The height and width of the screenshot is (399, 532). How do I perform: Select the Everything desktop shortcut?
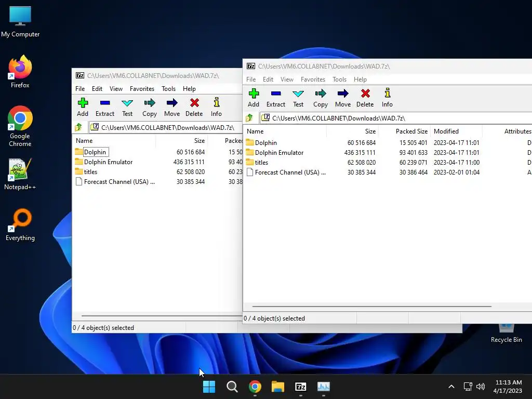coord(20,225)
